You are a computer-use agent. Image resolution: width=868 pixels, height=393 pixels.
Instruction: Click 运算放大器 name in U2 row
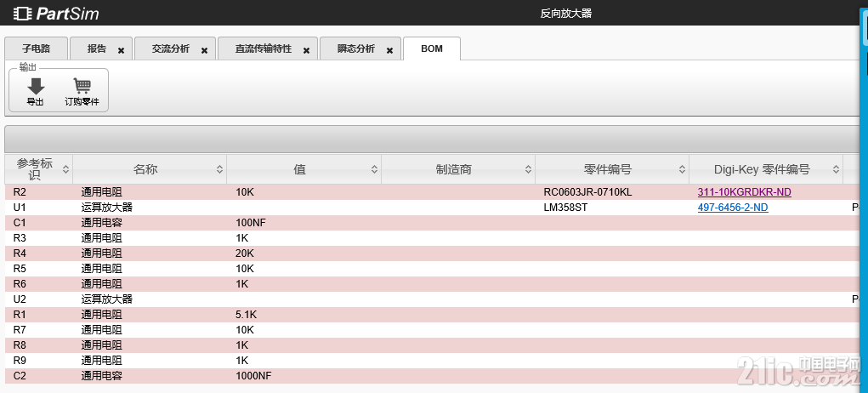pos(107,299)
